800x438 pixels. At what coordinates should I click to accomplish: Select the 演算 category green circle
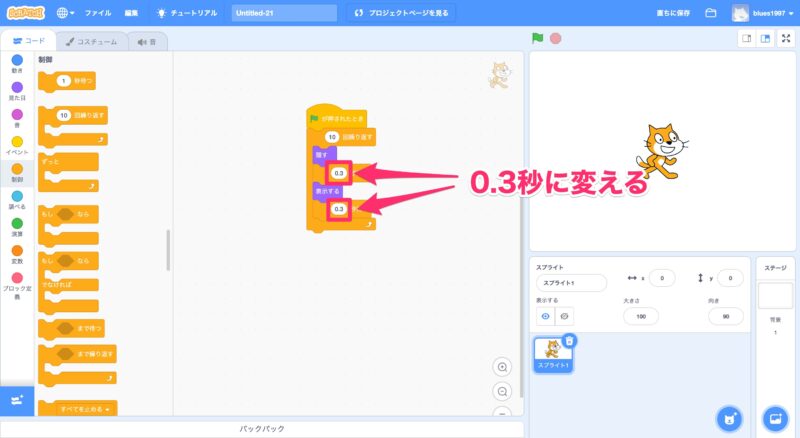[x=17, y=223]
